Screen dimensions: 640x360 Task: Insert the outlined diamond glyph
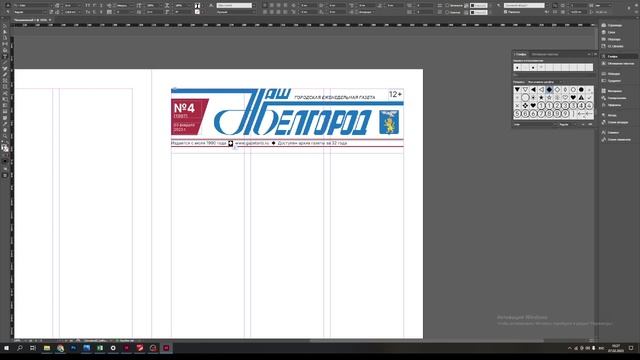click(x=557, y=89)
